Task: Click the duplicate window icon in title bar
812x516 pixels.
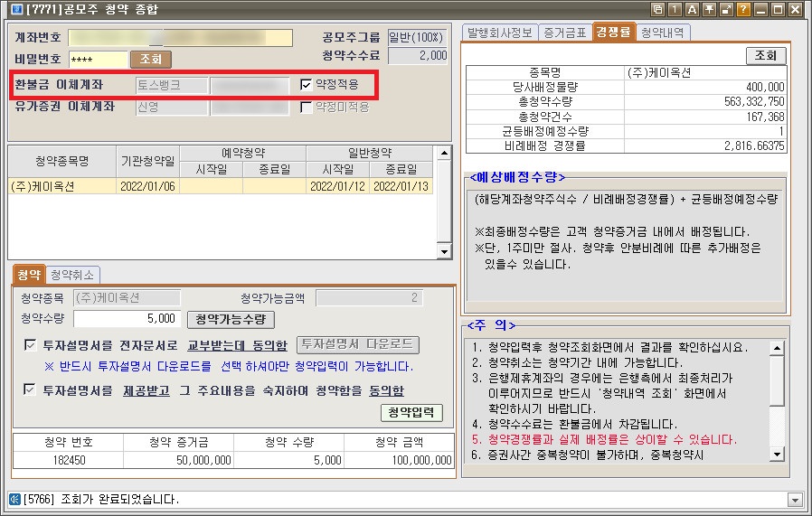Action: tap(657, 9)
